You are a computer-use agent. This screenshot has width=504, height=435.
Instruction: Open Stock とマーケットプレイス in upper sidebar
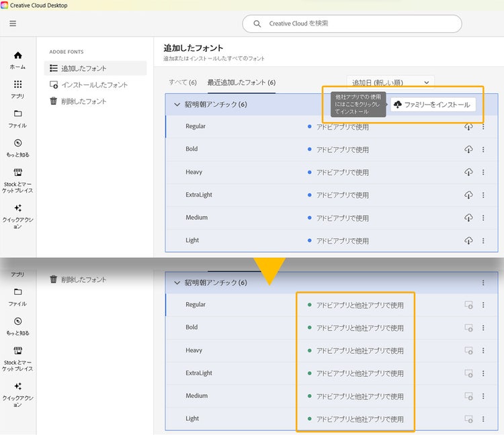pos(17,181)
